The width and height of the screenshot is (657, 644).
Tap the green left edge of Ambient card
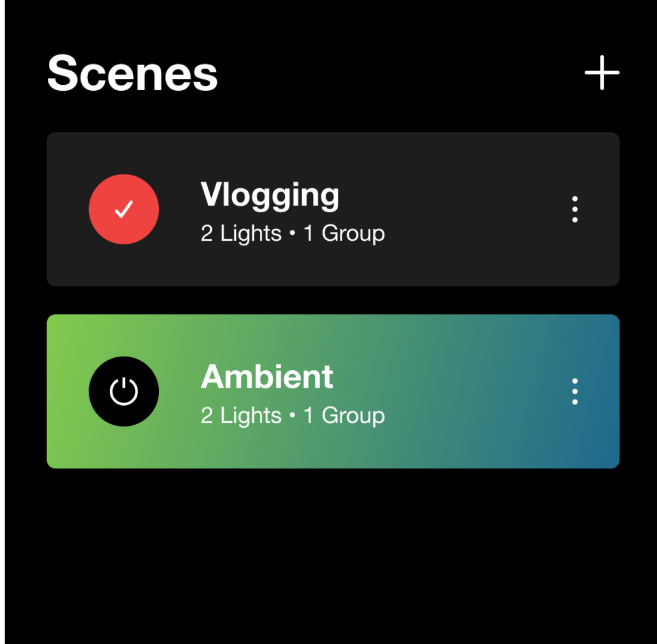[x=63, y=391]
